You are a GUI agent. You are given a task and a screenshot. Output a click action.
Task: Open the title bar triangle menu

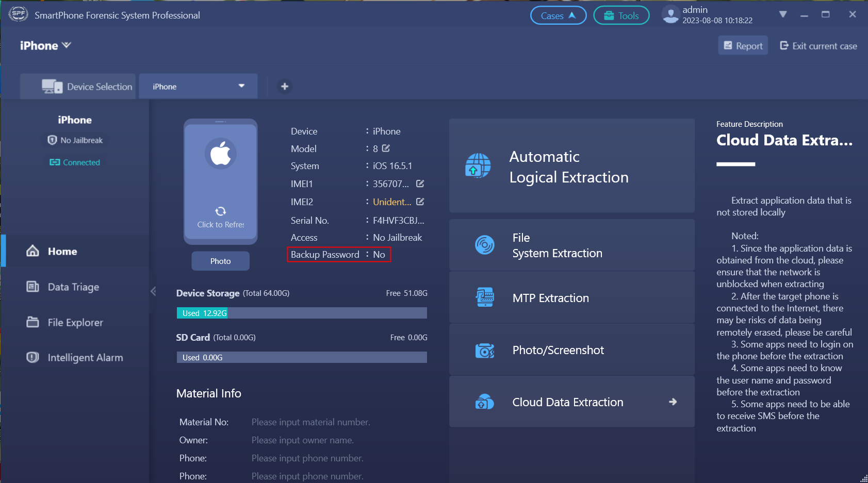(782, 14)
